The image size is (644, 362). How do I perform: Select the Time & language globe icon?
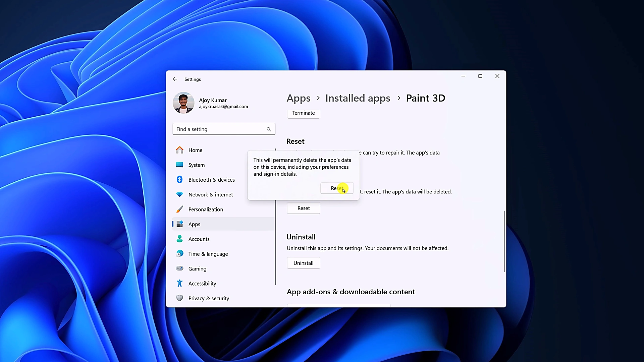[180, 254]
